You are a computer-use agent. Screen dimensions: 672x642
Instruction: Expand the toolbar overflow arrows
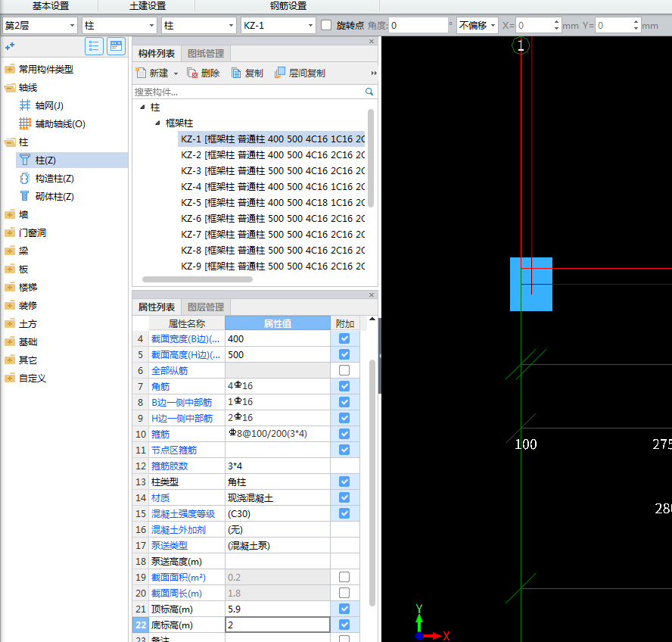tap(374, 73)
